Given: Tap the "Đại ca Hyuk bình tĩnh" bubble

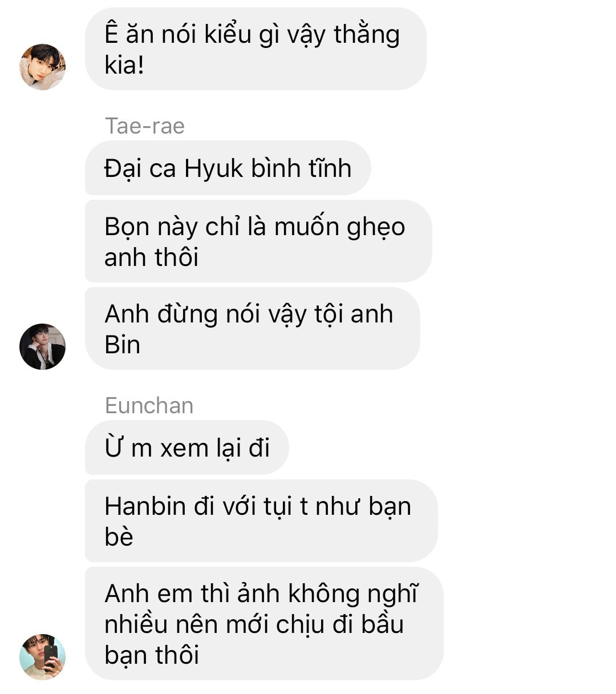Looking at the screenshot, I should (x=228, y=168).
